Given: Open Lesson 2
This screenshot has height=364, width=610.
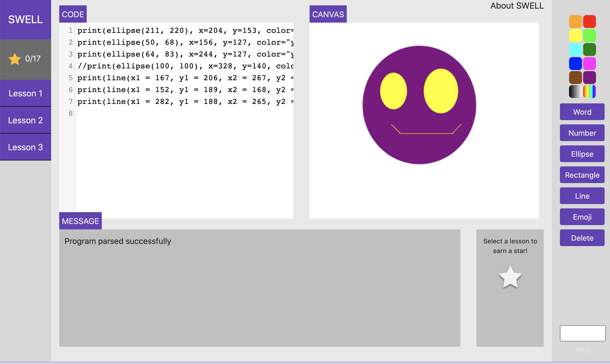Looking at the screenshot, I should pyautogui.click(x=25, y=120).
